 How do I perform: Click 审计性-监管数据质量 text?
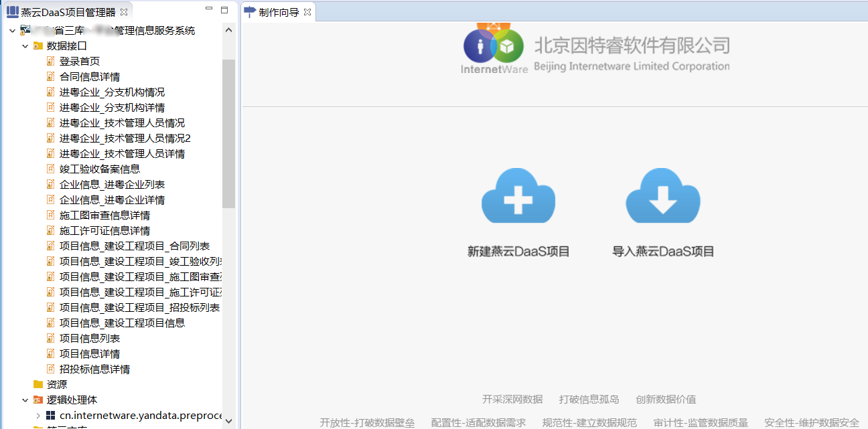click(x=701, y=423)
